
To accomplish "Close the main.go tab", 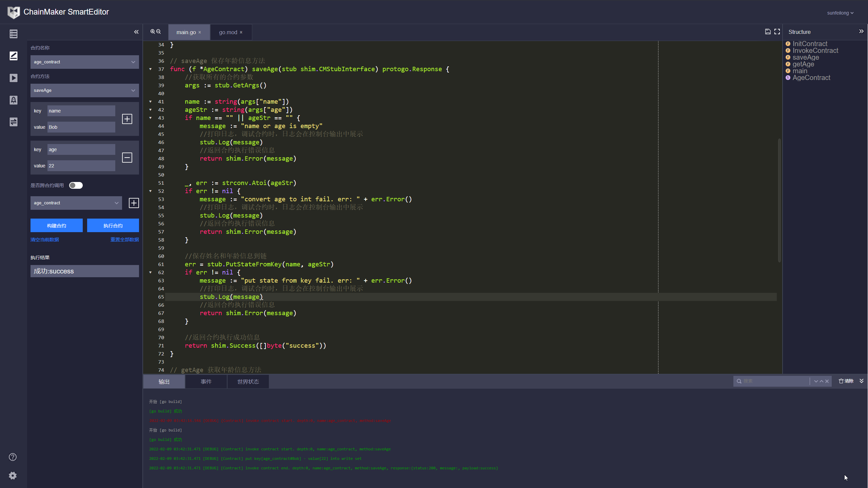I will coord(200,32).
